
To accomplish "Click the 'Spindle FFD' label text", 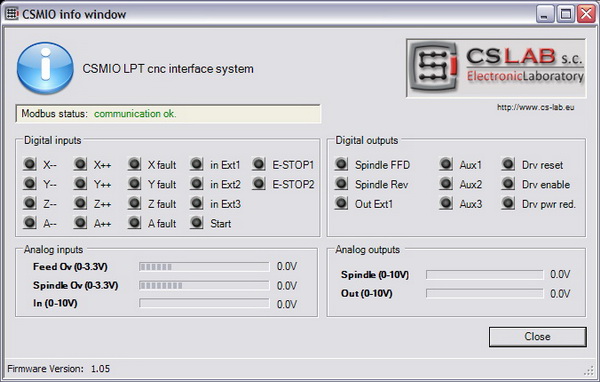I will 382,165.
